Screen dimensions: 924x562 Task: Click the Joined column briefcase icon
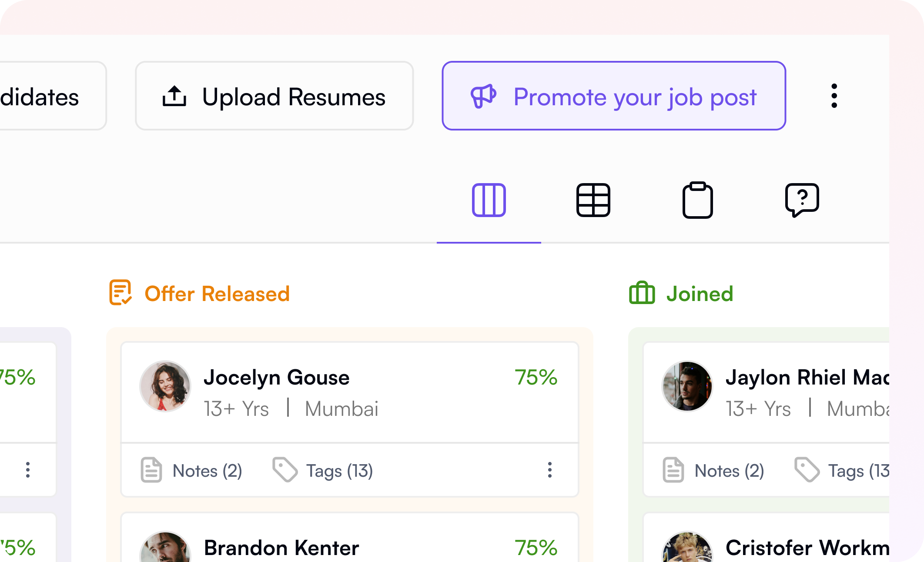tap(642, 293)
